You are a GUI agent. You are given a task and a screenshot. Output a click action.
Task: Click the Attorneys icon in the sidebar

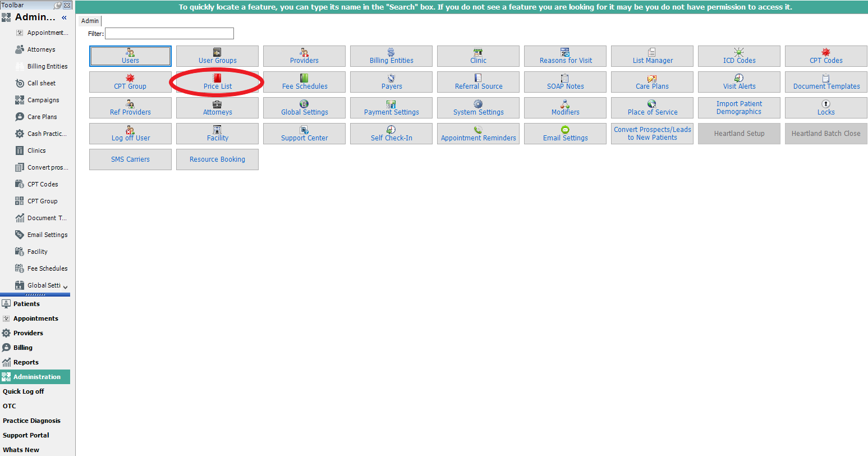[20, 49]
